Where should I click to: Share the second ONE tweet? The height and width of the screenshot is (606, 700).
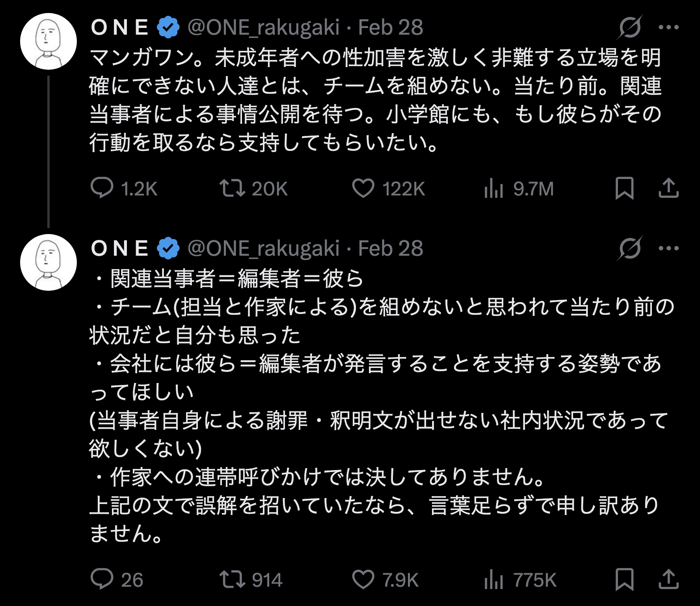coord(668,580)
